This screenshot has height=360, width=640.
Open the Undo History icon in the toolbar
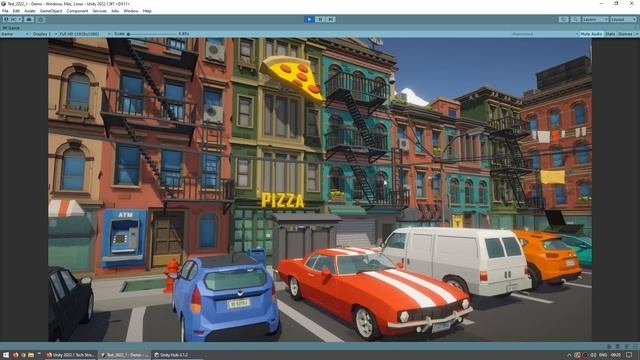coord(563,19)
